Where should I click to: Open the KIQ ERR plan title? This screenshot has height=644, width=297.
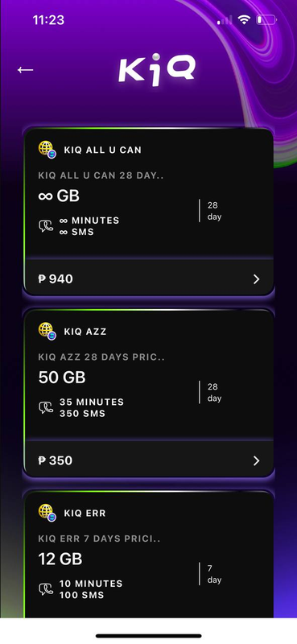85,513
